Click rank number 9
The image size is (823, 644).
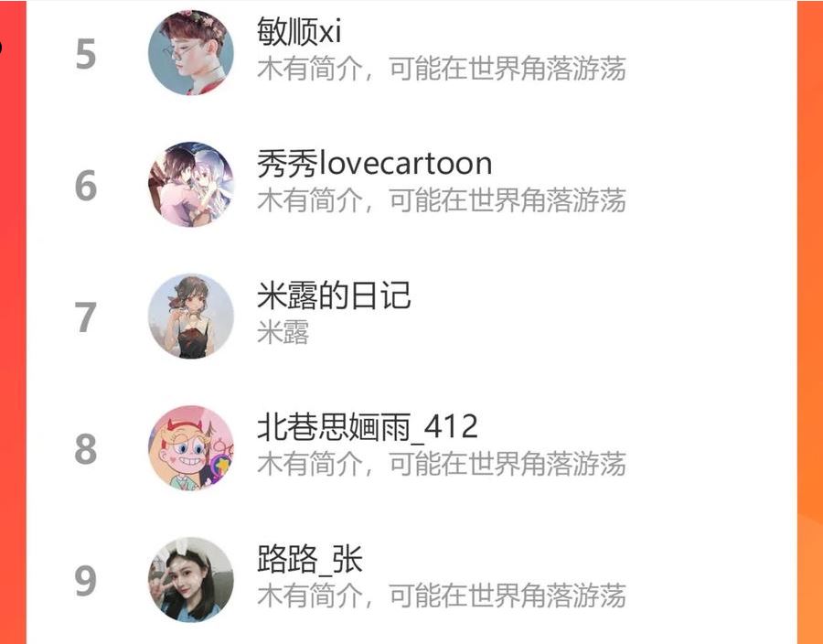click(86, 581)
